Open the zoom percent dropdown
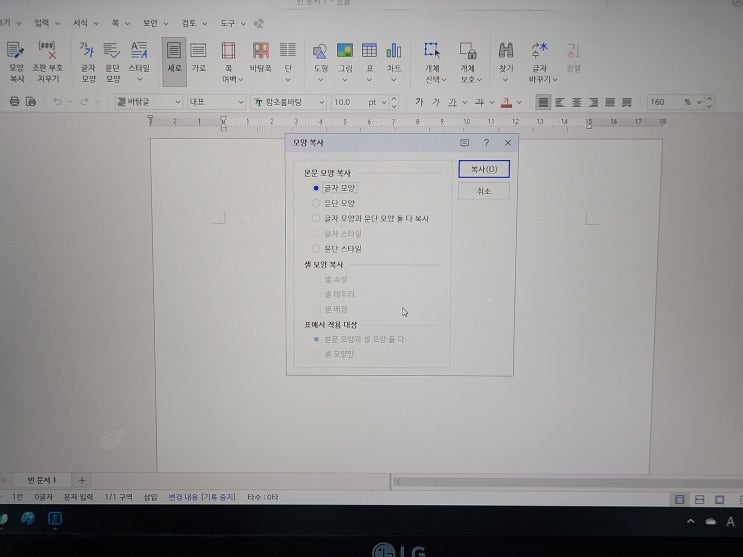The height and width of the screenshot is (557, 743). 698,102
